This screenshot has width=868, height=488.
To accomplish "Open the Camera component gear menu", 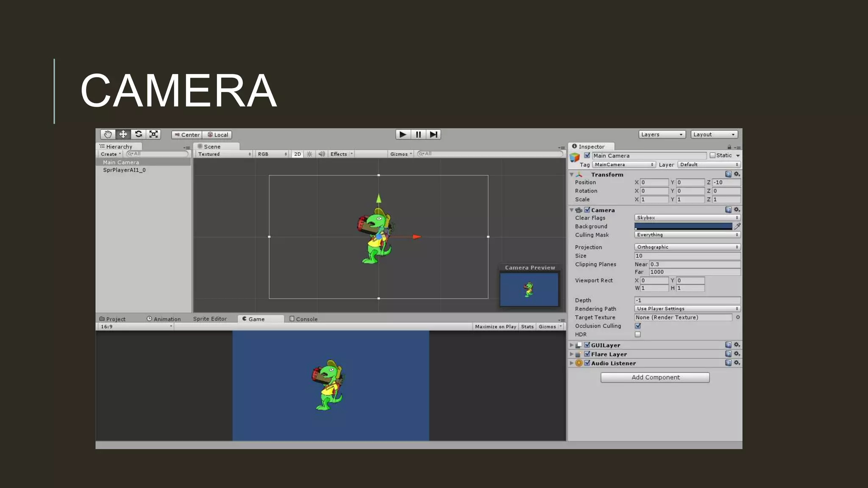I will [737, 210].
